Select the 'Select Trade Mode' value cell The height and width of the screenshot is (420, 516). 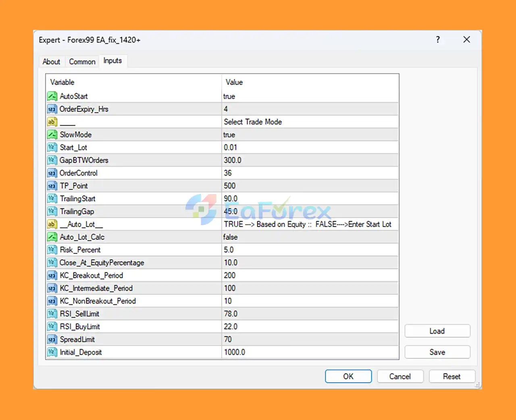tap(310, 122)
